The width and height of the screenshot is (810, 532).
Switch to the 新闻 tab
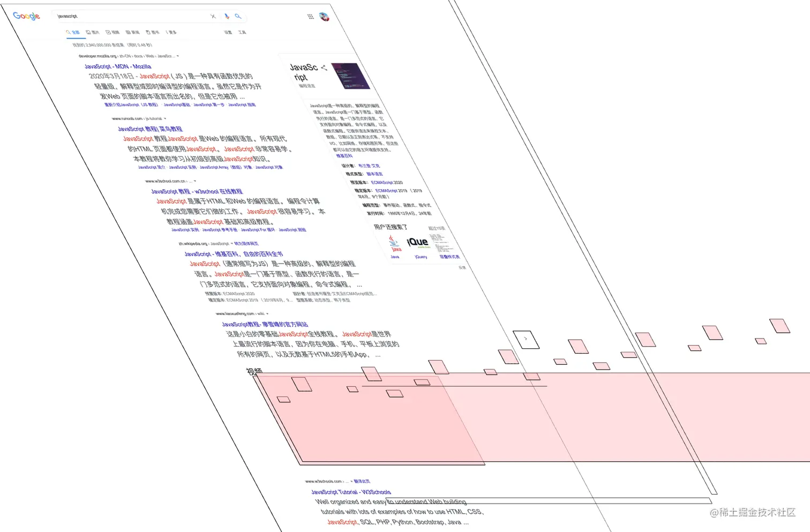pos(133,32)
